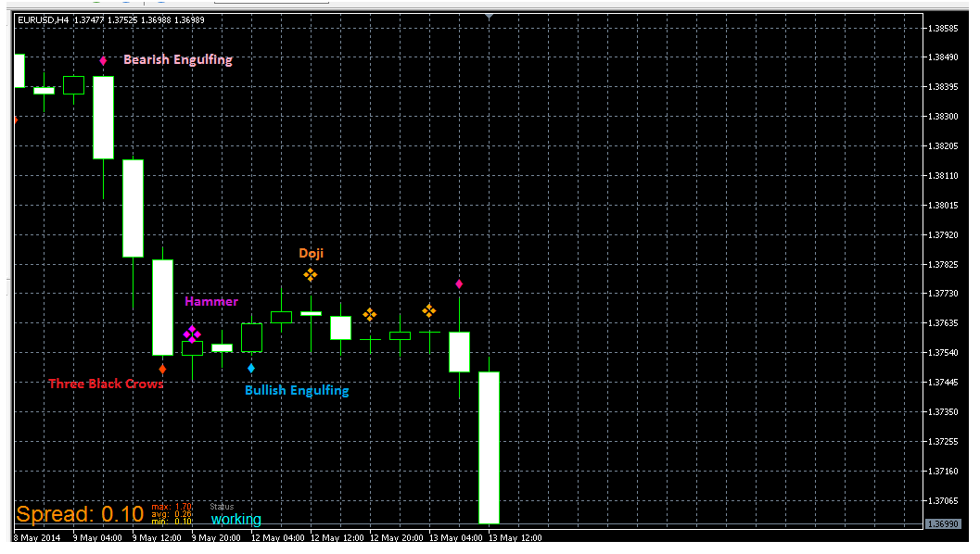Viewport: 980px width, 554px height.
Task: Click the 9 May 12:00 time label
Action: click(x=157, y=537)
